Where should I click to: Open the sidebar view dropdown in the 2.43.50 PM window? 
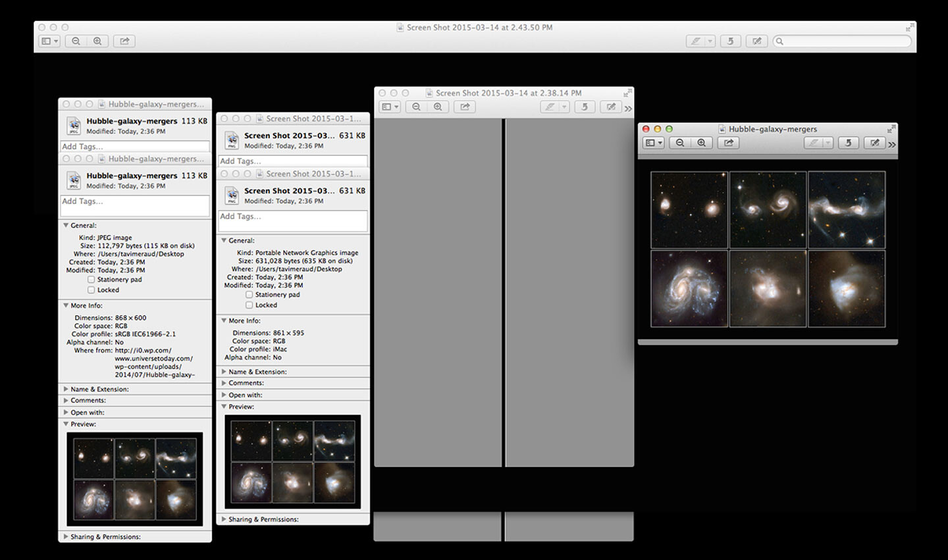pyautogui.click(x=50, y=41)
